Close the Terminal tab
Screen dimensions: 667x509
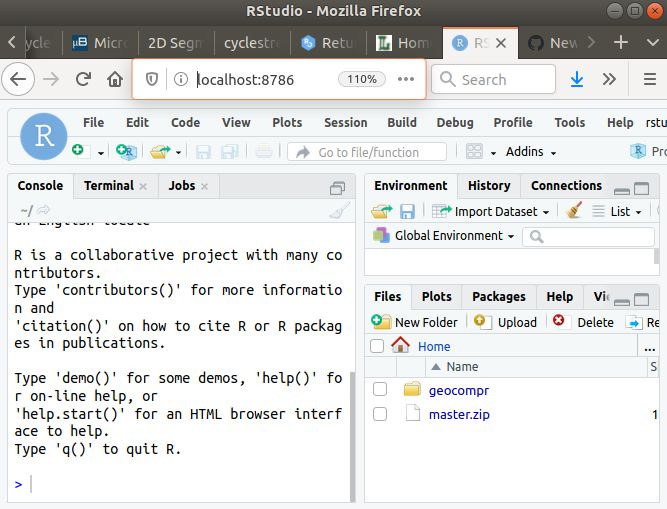coord(143,186)
